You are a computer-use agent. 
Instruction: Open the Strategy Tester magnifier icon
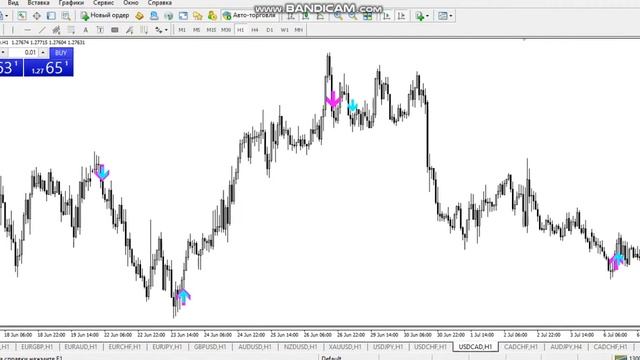66,16
